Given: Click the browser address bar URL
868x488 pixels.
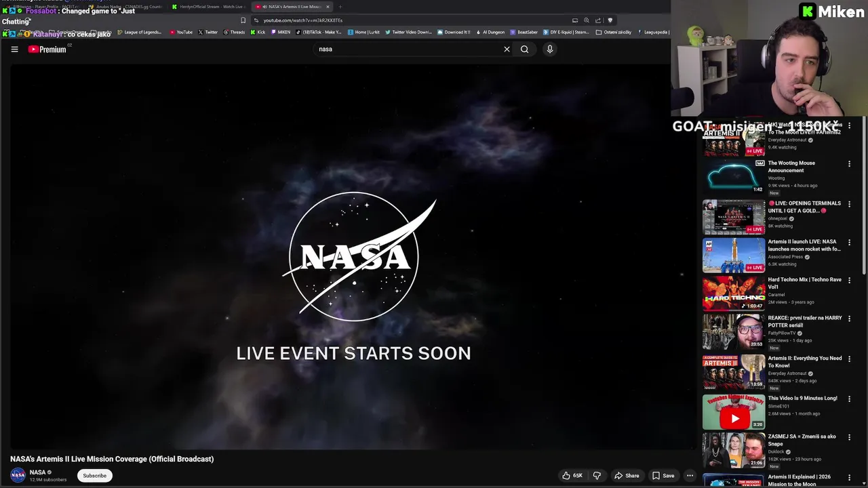Looking at the screenshot, I should [x=303, y=20].
